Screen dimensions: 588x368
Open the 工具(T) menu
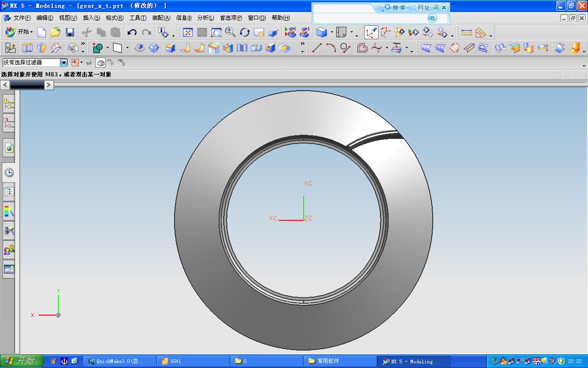(138, 18)
